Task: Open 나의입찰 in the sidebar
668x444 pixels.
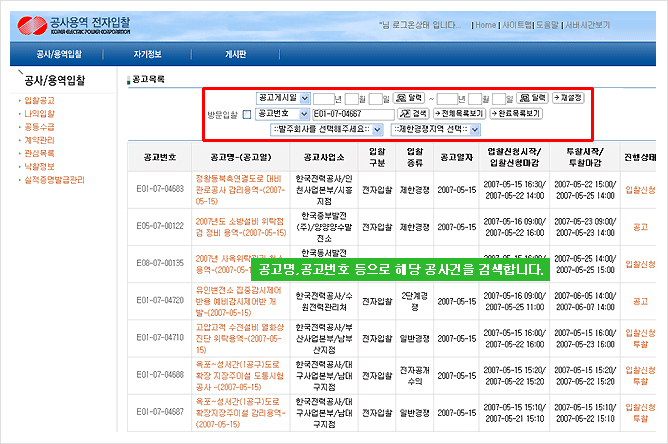Action: point(39,114)
